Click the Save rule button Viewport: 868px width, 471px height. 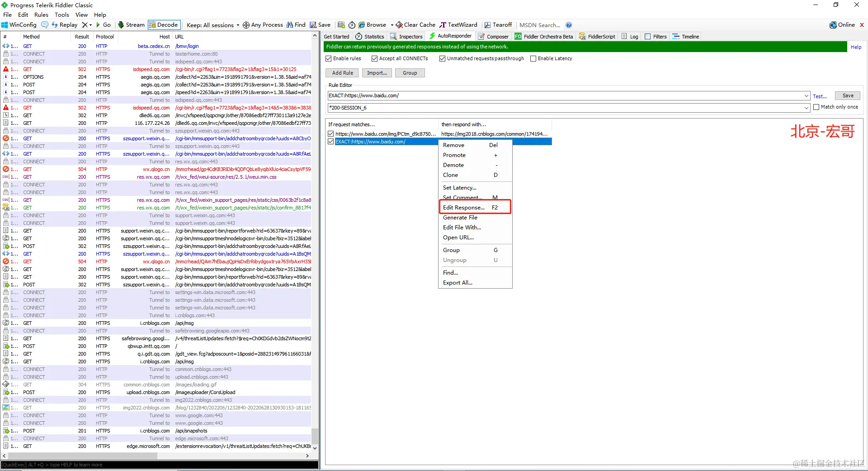(x=848, y=95)
